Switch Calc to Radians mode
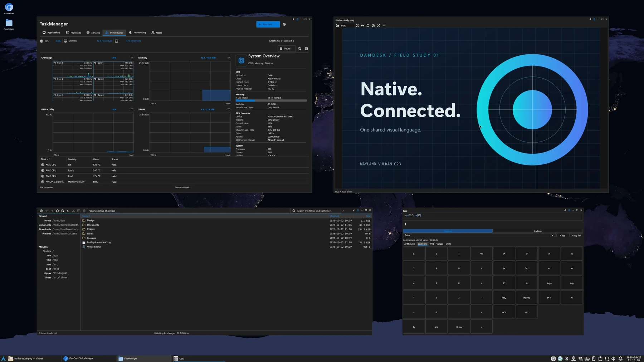 pos(538,231)
